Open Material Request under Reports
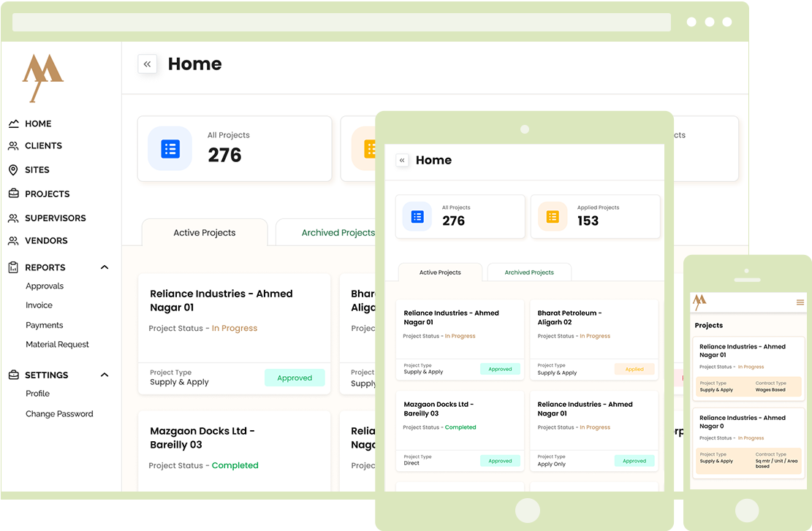 click(57, 345)
